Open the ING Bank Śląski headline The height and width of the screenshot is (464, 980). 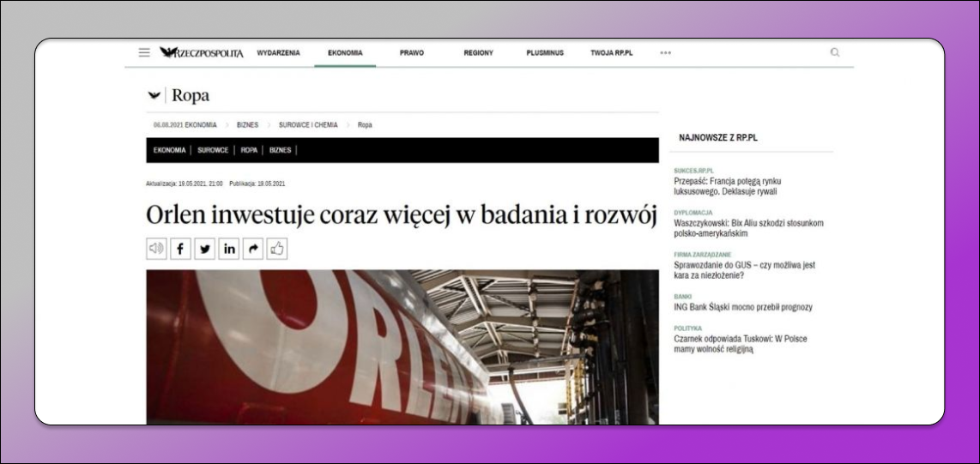[742, 307]
